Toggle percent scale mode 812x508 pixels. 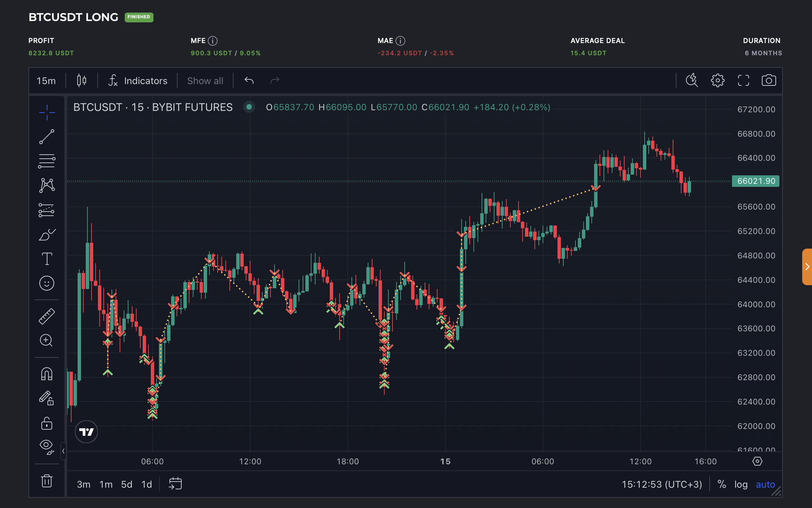coord(722,484)
